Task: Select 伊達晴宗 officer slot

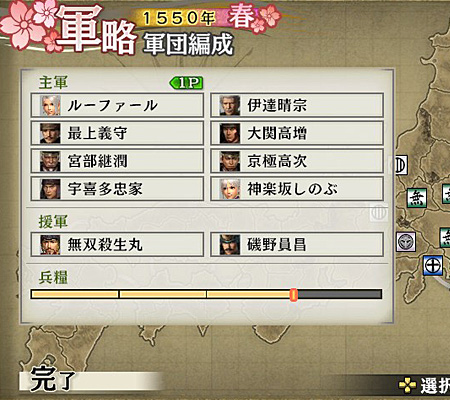Action: [297, 106]
